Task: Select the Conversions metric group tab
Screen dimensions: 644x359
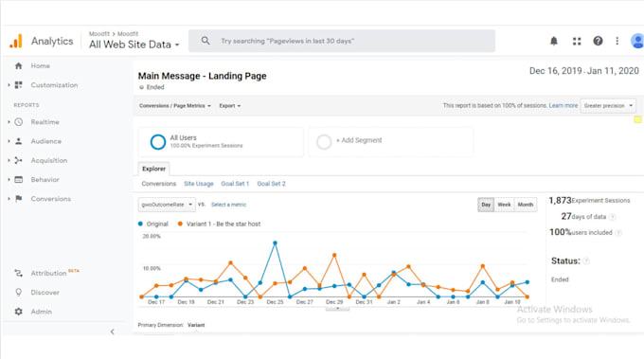Action: [x=158, y=184]
